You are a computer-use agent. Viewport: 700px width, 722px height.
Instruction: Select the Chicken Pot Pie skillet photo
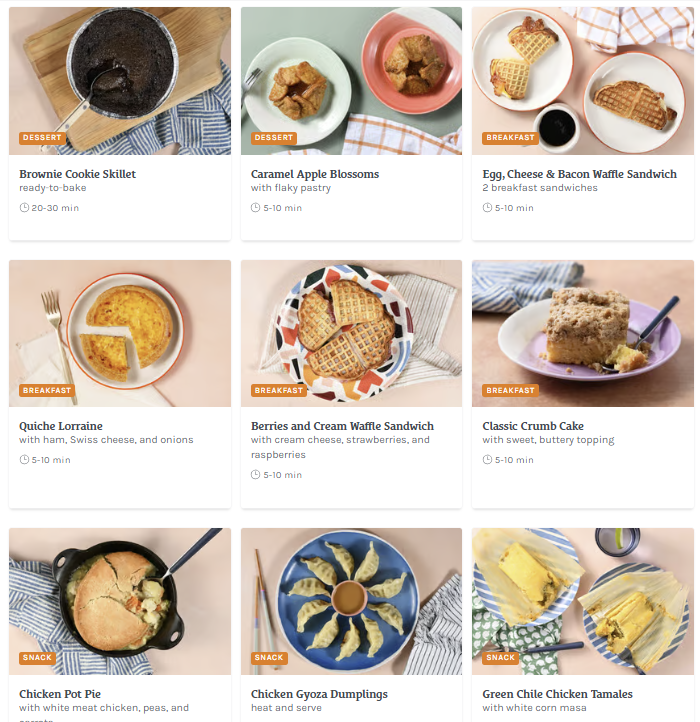(120, 601)
